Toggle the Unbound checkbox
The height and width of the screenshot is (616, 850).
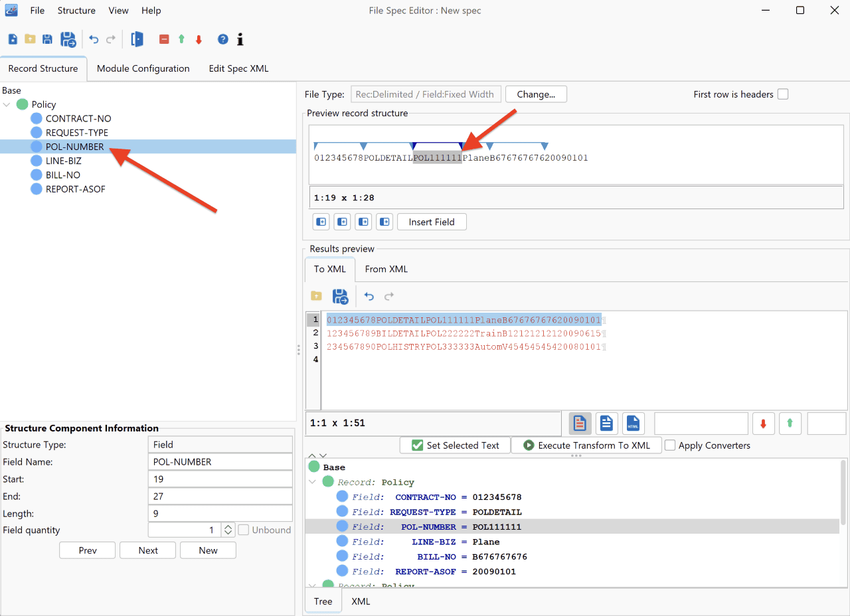pyautogui.click(x=244, y=530)
